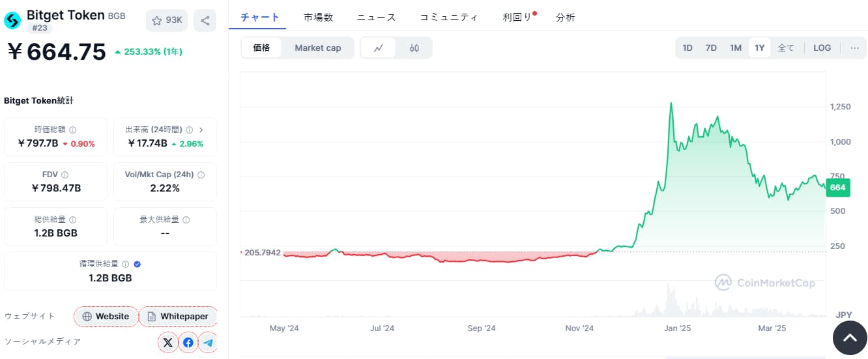Viewport: 868px width, 359px height.
Task: Click the 664 current price chart label
Action: point(837,188)
